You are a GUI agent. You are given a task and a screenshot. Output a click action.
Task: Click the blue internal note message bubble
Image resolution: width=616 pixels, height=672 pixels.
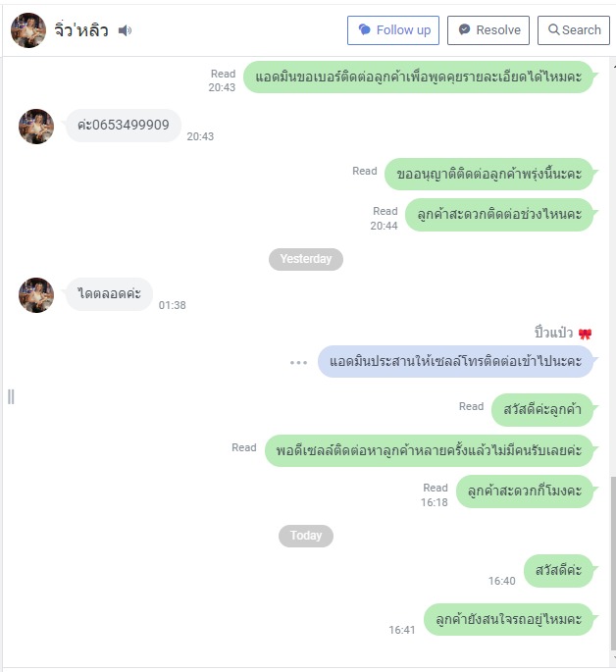point(455,361)
